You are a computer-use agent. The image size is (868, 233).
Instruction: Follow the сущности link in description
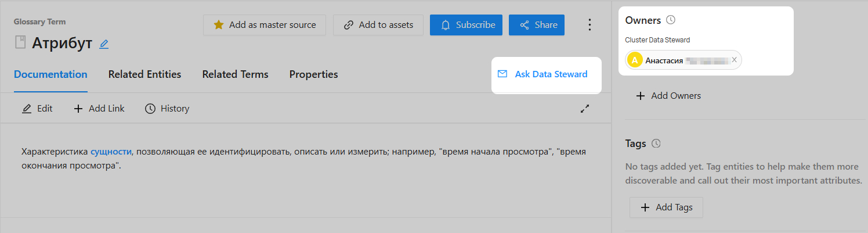click(111, 152)
